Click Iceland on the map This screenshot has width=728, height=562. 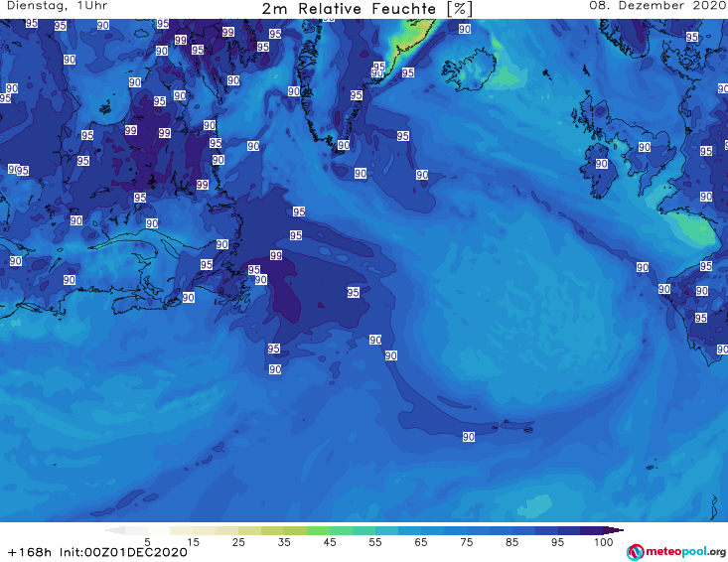click(469, 70)
